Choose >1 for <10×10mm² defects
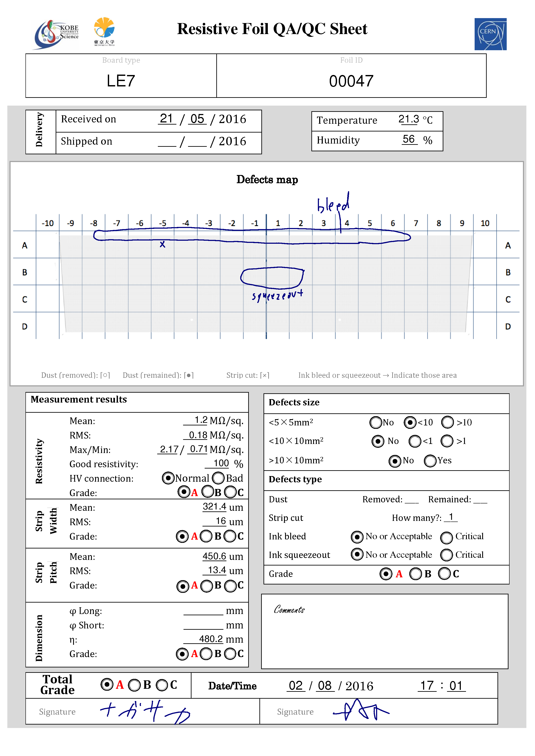Viewport: 535px width, 756px height. tap(447, 441)
